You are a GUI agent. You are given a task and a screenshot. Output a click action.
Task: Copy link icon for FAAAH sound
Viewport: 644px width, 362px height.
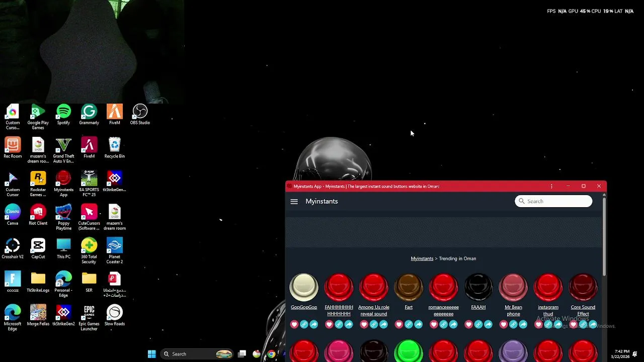pos(478,325)
